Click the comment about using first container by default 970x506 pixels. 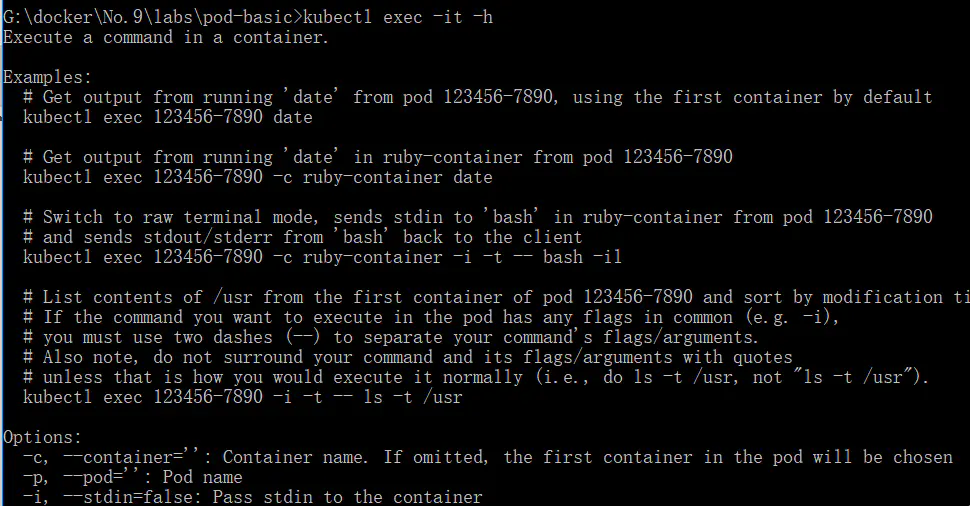pyautogui.click(x=477, y=97)
